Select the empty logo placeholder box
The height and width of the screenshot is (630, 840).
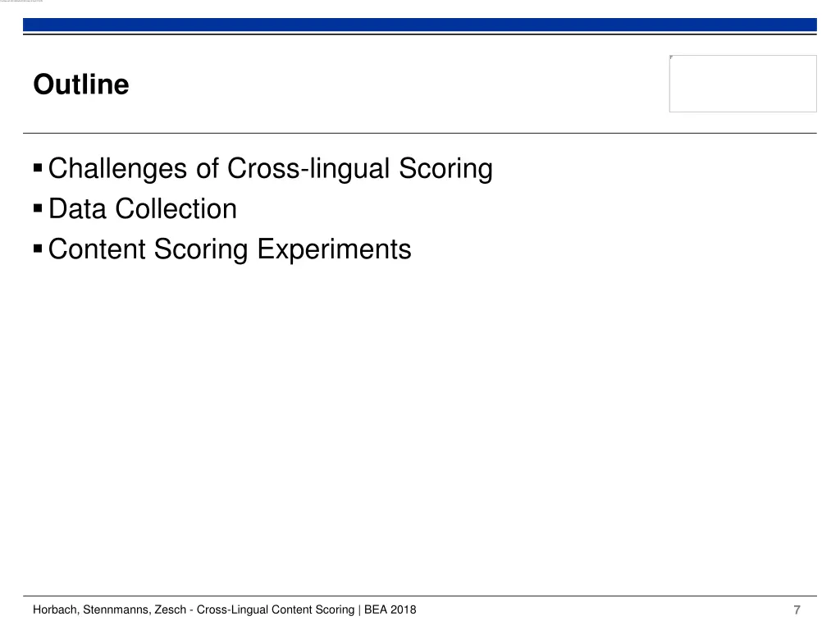coord(742,84)
